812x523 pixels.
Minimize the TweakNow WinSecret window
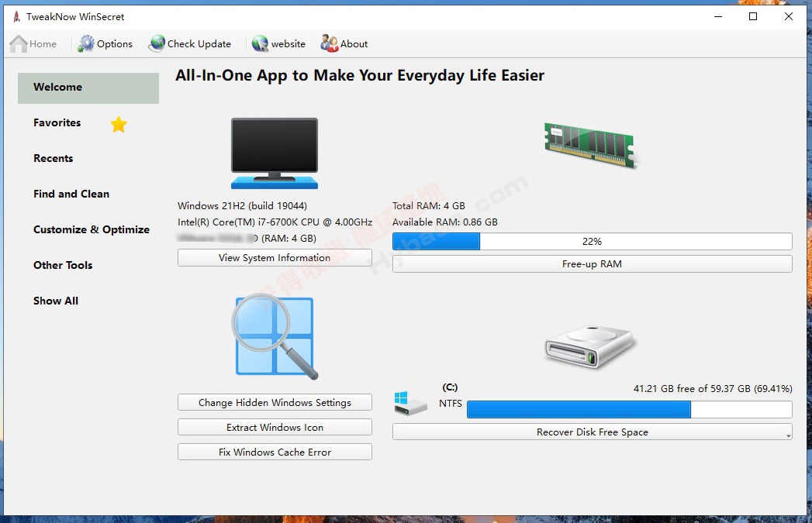point(717,16)
